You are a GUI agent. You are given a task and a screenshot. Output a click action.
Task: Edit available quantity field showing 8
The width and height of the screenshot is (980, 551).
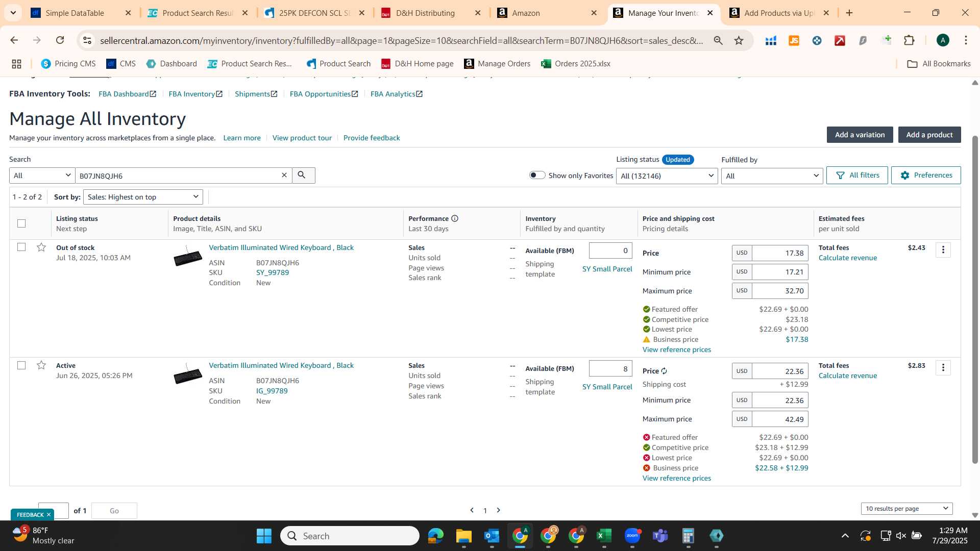click(610, 368)
